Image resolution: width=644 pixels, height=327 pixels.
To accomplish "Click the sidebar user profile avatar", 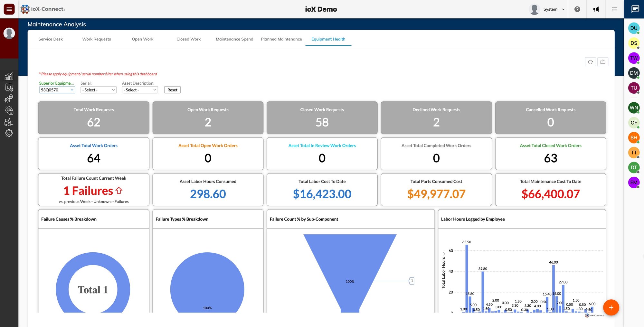I will [x=9, y=33].
